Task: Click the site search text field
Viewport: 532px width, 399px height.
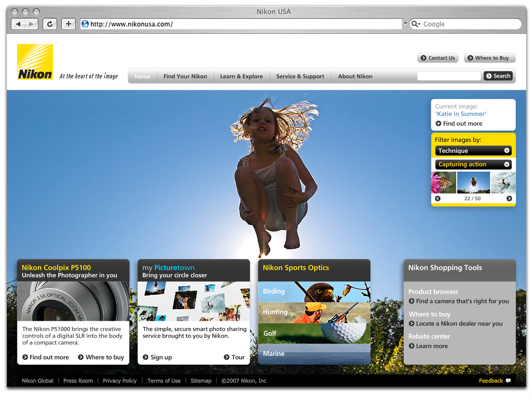Action: (x=449, y=76)
